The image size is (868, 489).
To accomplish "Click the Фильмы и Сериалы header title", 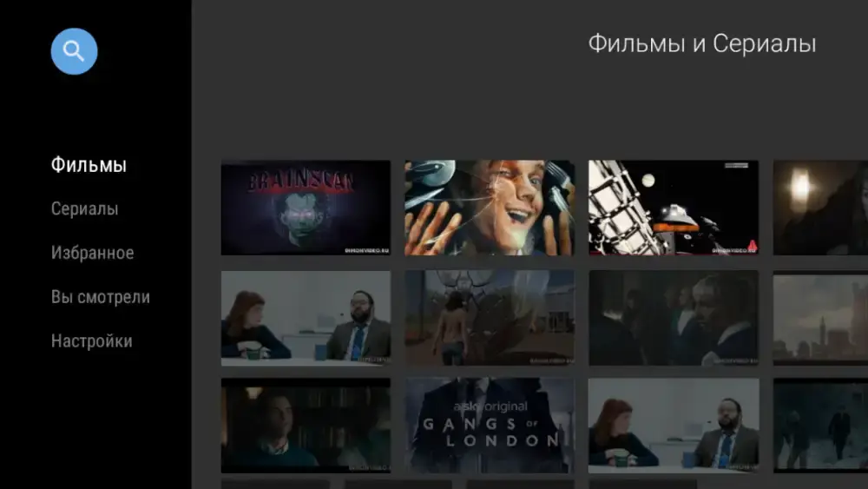I will (x=701, y=44).
